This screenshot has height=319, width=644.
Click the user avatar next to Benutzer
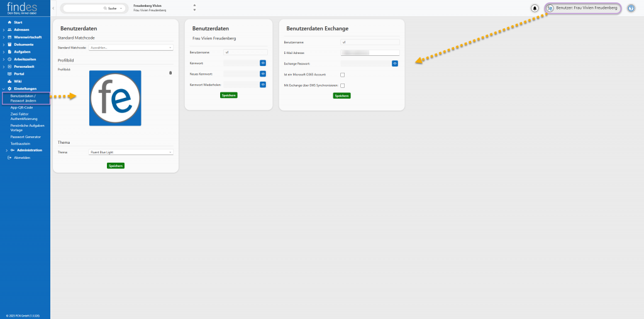click(x=550, y=8)
